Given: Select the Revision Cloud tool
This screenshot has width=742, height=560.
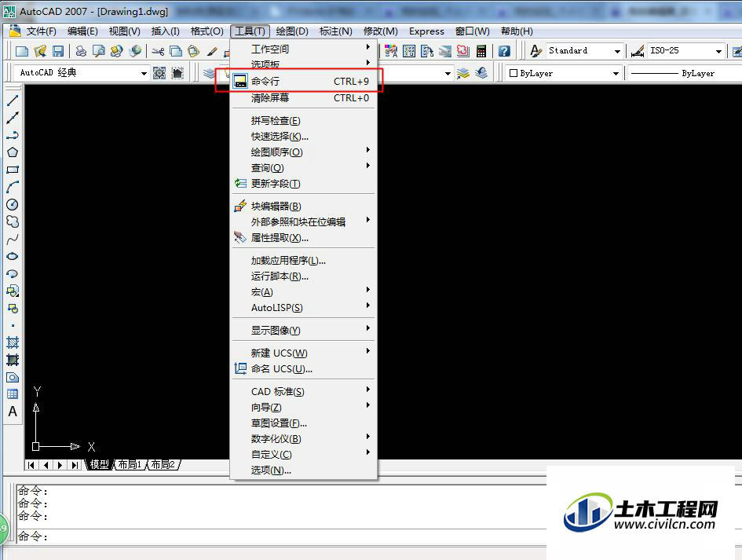Looking at the screenshot, I should point(13,221).
